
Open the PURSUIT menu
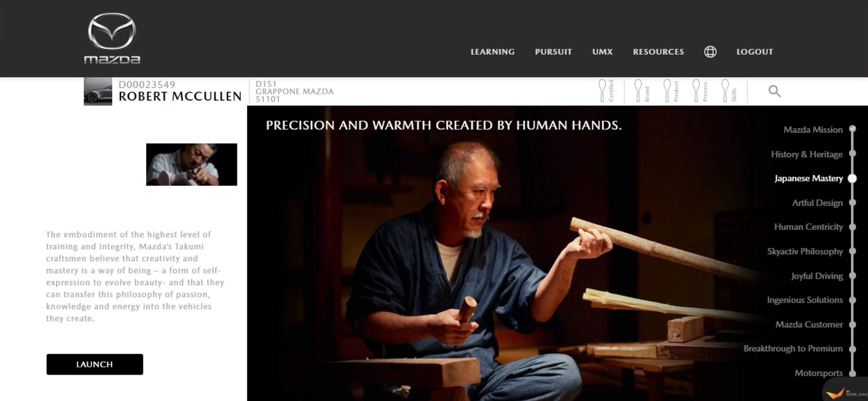[x=553, y=52]
